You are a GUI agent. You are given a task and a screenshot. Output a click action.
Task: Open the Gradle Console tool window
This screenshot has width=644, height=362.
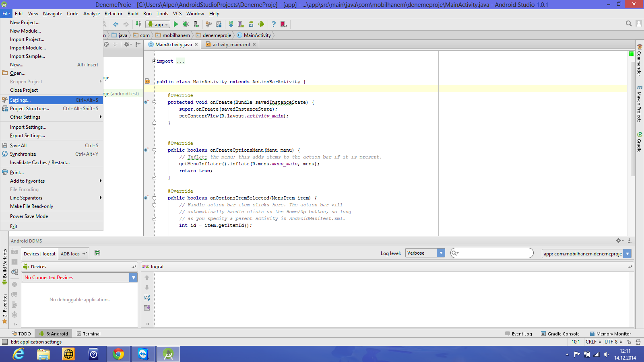[560, 334]
